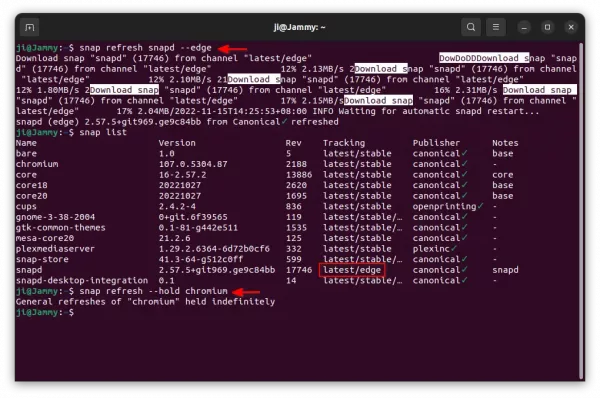Close the terminal window
600x398 pixels.
pos(571,28)
